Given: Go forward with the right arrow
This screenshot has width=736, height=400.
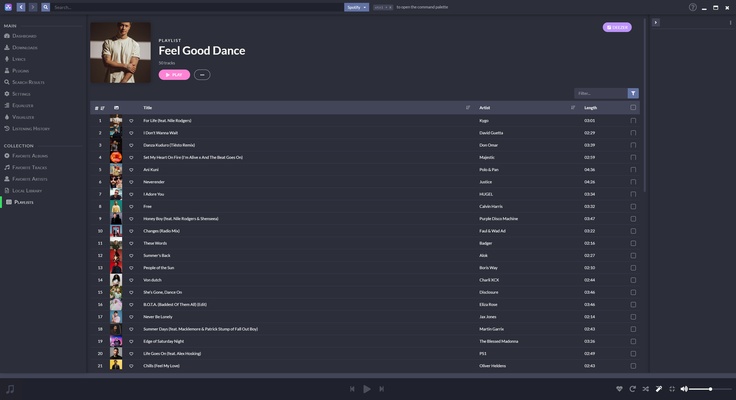Looking at the screenshot, I should [x=33, y=7].
